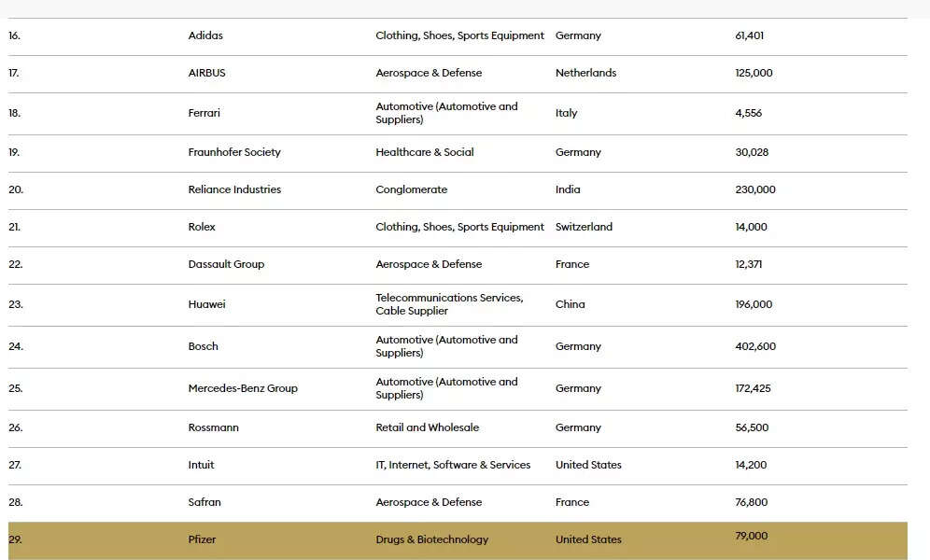Click Huawei's Telecommunications Services industry cell
Viewport: 930px width, 560px height.
449,304
